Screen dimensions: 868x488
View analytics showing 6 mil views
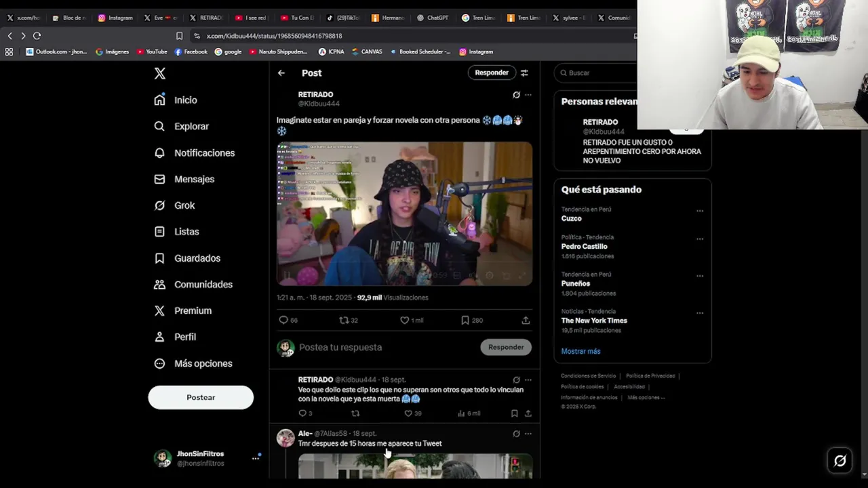(469, 413)
